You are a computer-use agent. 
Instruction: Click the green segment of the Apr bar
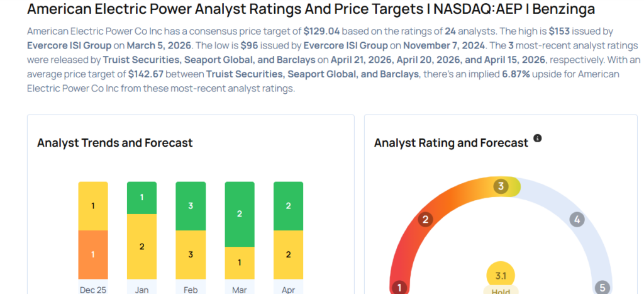(288, 206)
